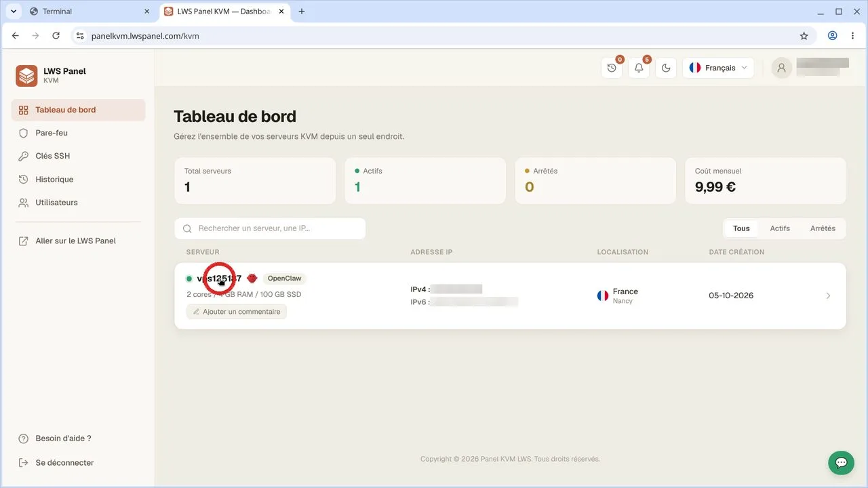868x488 pixels.
Task: Click the France flag icon in the server row
Action: [603, 296]
